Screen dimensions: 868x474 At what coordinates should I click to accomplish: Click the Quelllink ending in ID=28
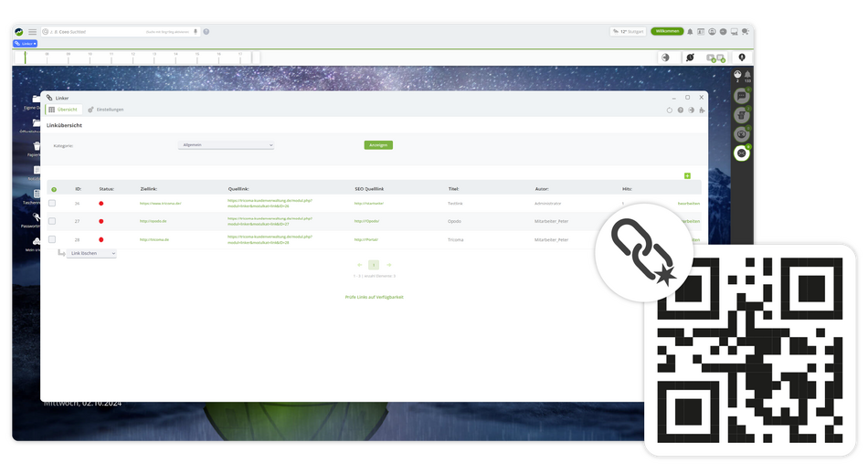(270, 239)
